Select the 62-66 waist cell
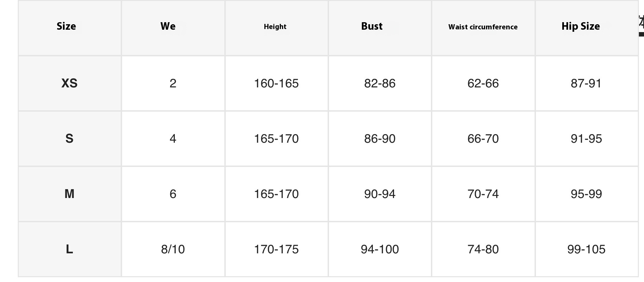 coord(483,83)
